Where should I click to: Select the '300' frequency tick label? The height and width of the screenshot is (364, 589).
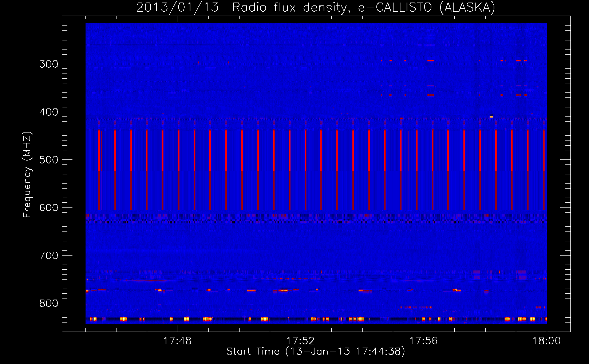[x=49, y=64]
